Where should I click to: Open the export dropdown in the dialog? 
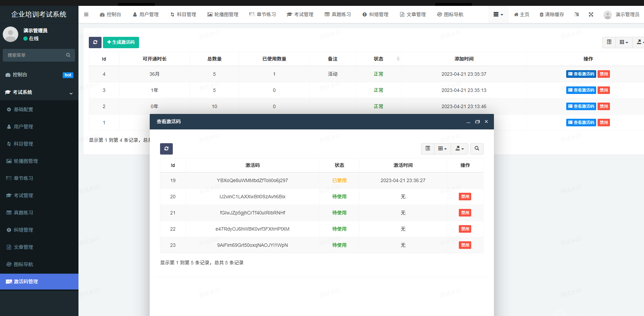click(460, 149)
